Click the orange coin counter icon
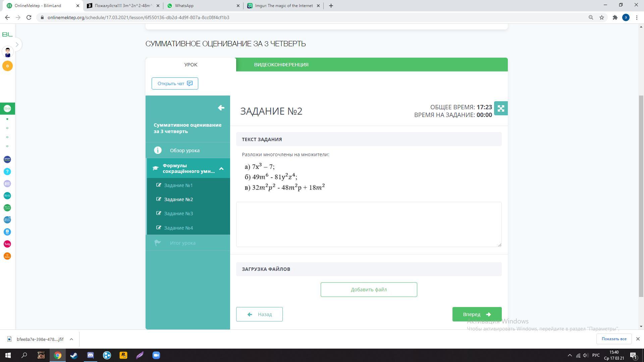The width and height of the screenshot is (644, 362). point(7,66)
